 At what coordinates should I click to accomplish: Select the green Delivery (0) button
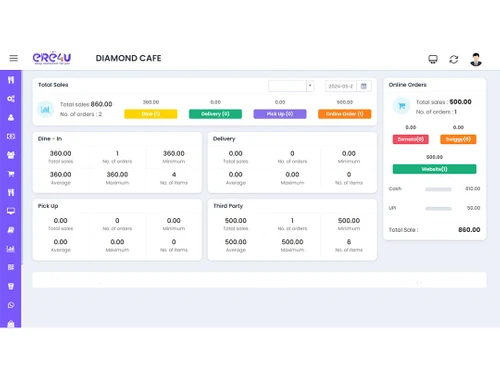pyautogui.click(x=215, y=114)
